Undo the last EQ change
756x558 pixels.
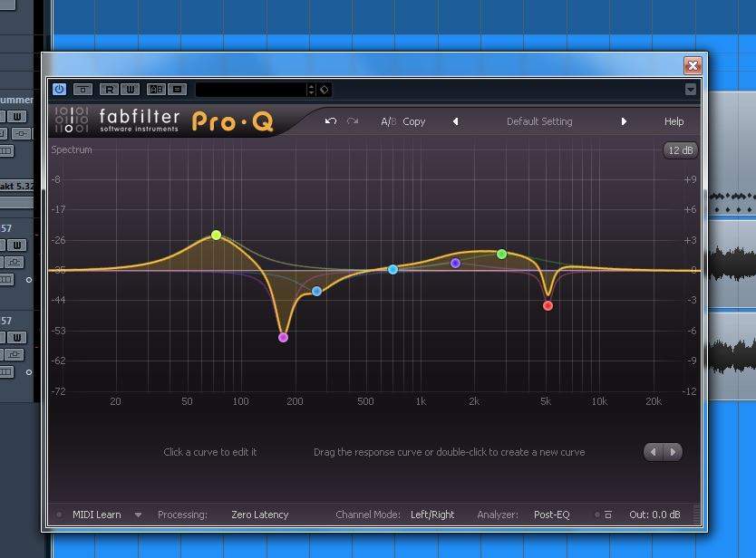tap(330, 121)
